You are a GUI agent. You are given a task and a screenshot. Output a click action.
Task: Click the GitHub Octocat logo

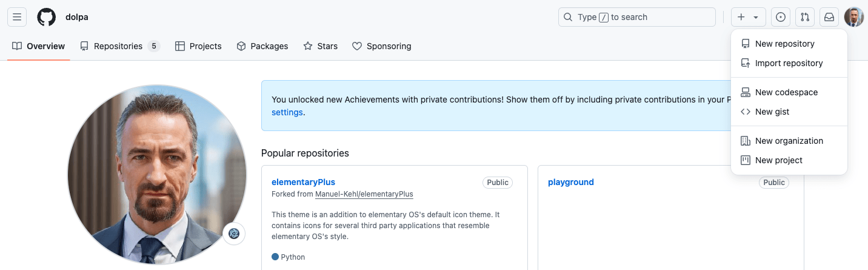(x=46, y=17)
